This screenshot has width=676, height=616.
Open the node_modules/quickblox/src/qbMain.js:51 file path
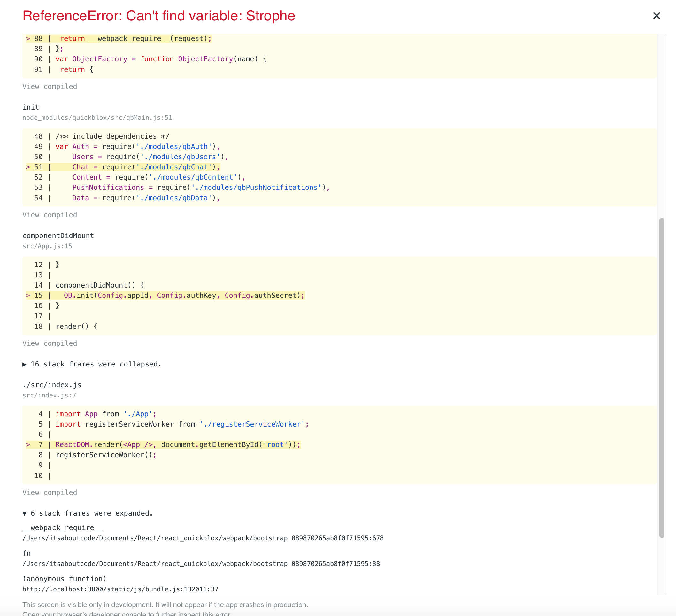coord(97,118)
